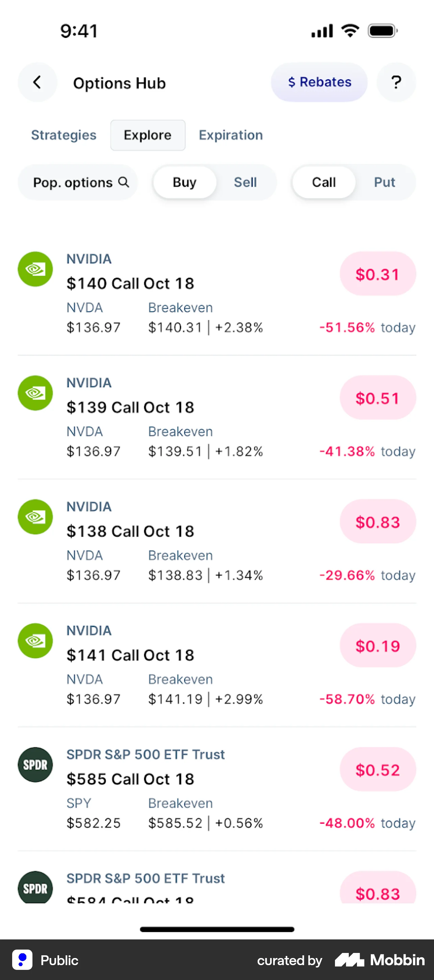This screenshot has height=980, width=434.
Task: Select the Call toggle option
Action: pyautogui.click(x=324, y=182)
